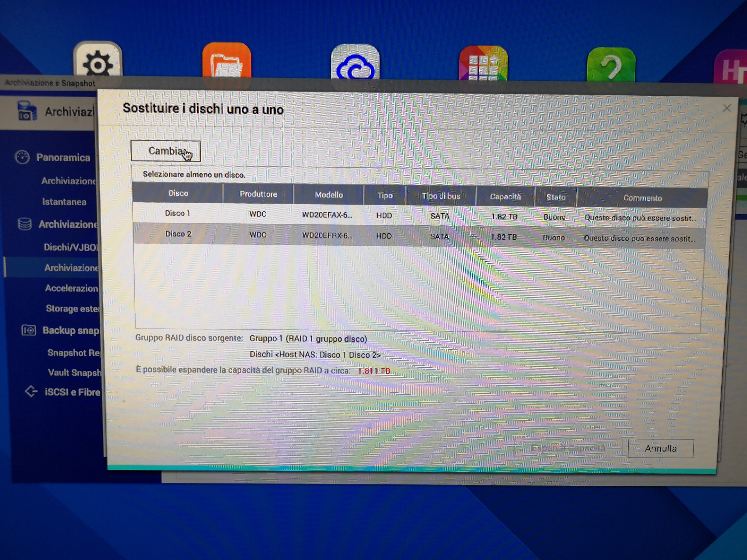Viewport: 747px width, 560px height.
Task: Open the Snapshot Replica sidebar entry
Action: click(x=74, y=353)
